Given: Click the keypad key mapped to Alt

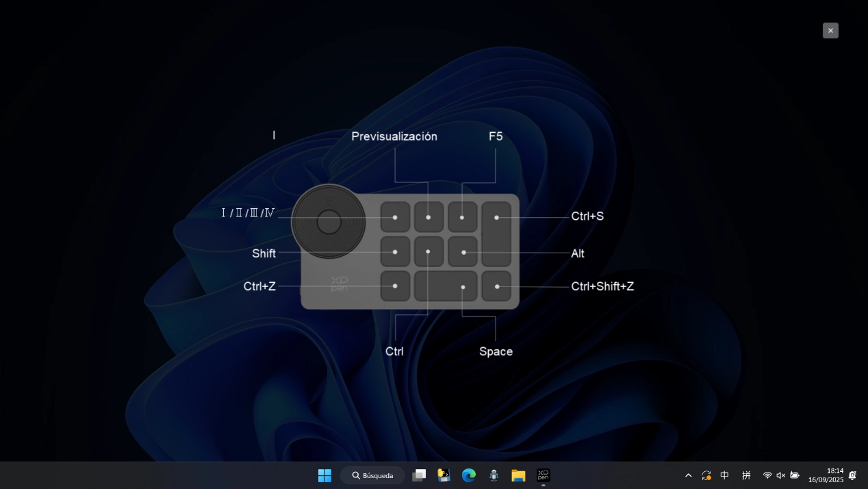Looking at the screenshot, I should (463, 252).
